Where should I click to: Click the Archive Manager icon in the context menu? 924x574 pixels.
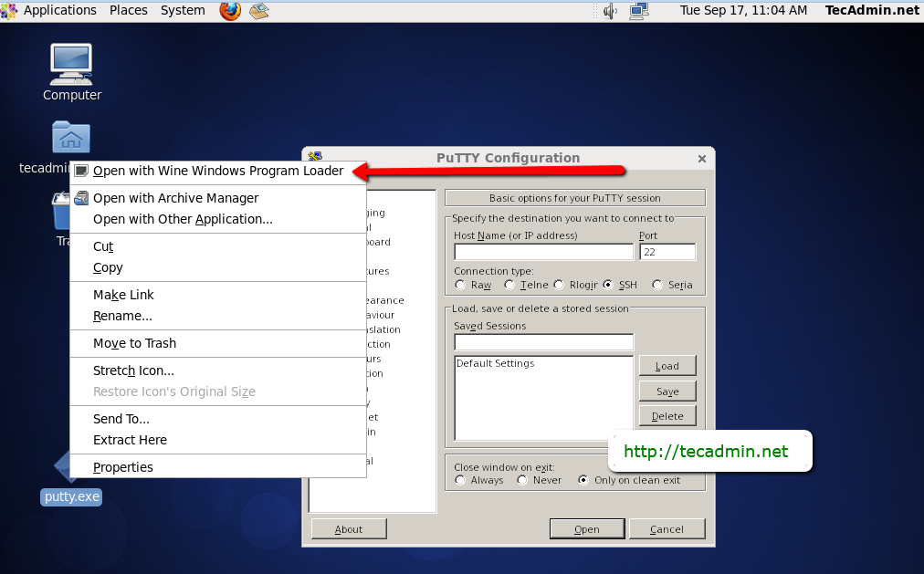pos(81,198)
